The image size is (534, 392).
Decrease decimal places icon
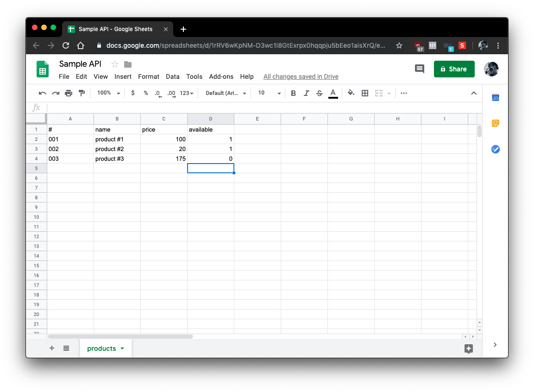pos(158,93)
